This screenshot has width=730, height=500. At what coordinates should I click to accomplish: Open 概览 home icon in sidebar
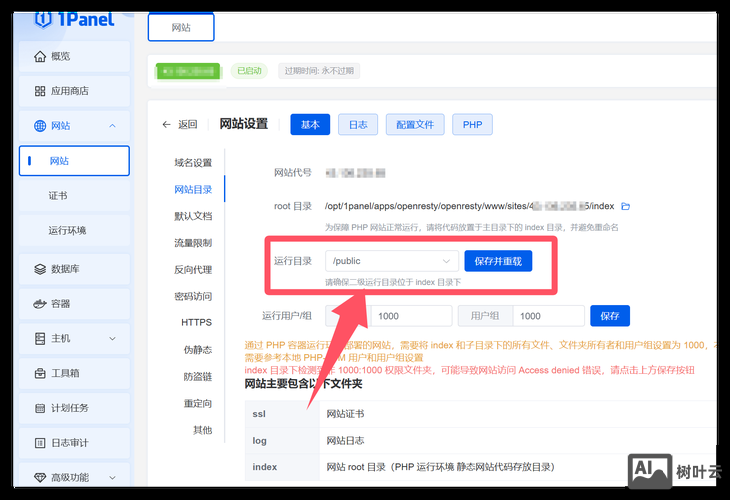pos(40,56)
